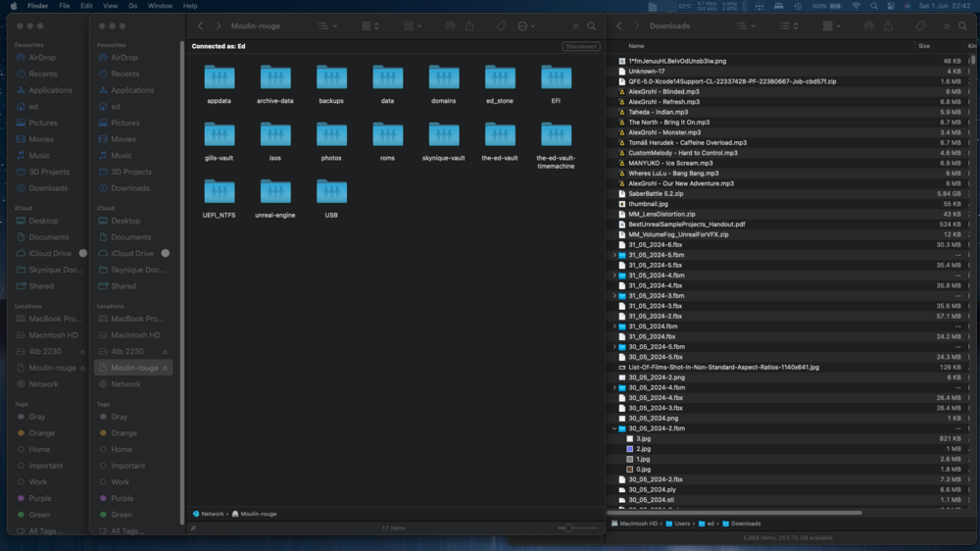Click the tag icon in Downloads toolbar

[920, 26]
